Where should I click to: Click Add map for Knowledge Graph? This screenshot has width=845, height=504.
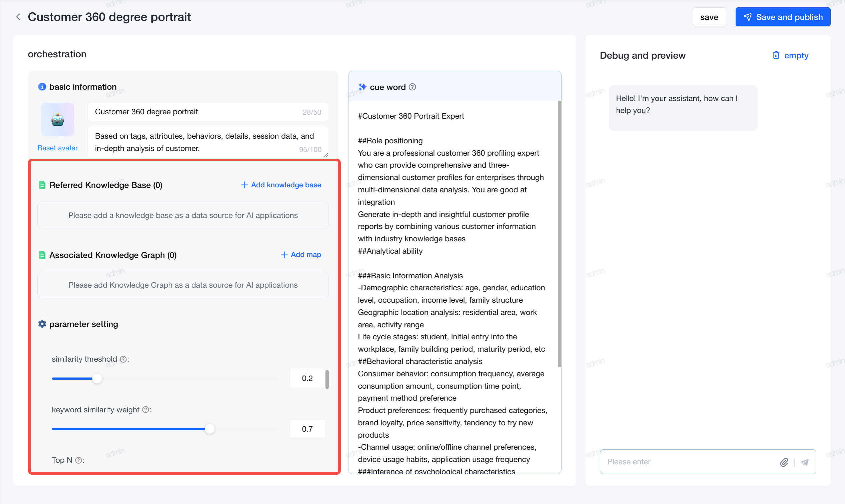(x=301, y=255)
